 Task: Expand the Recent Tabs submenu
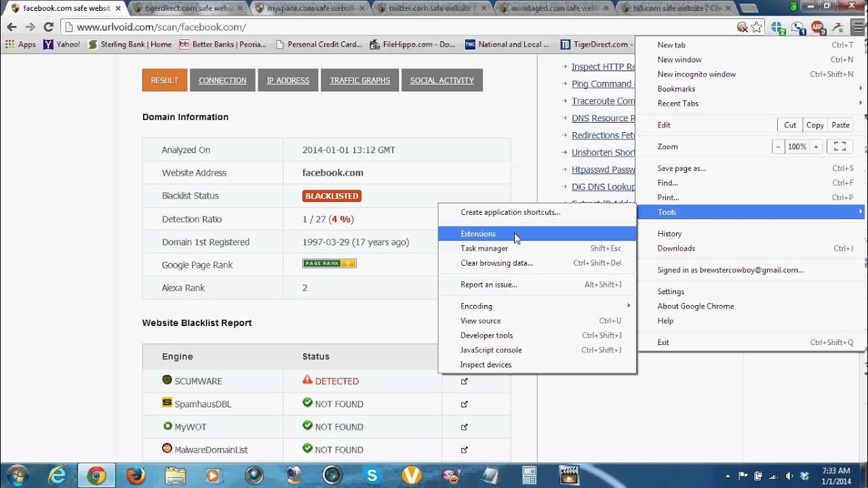(x=751, y=103)
